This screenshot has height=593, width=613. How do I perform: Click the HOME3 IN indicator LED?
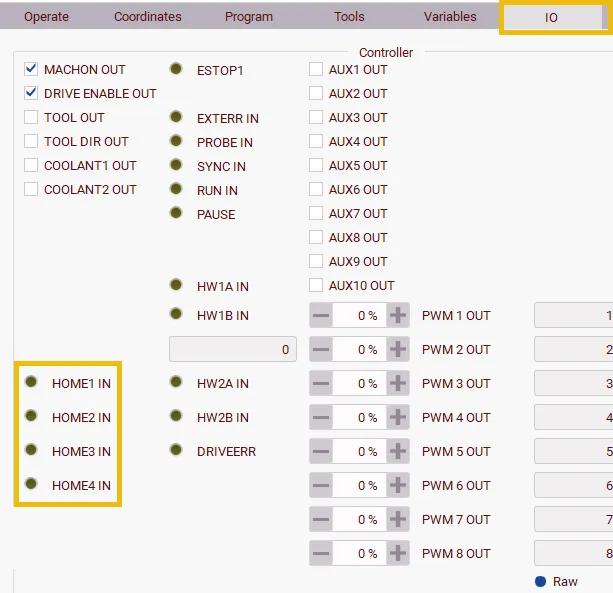pyautogui.click(x=31, y=450)
